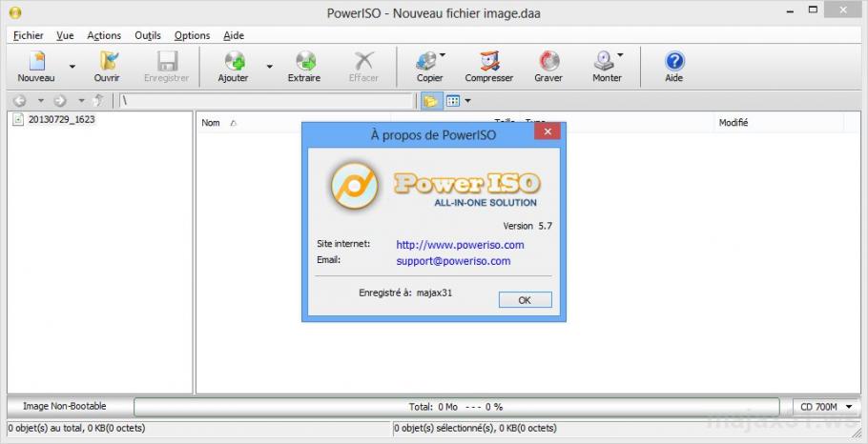
Task: Open the view mode dropdown arrow
Action: coord(467,101)
